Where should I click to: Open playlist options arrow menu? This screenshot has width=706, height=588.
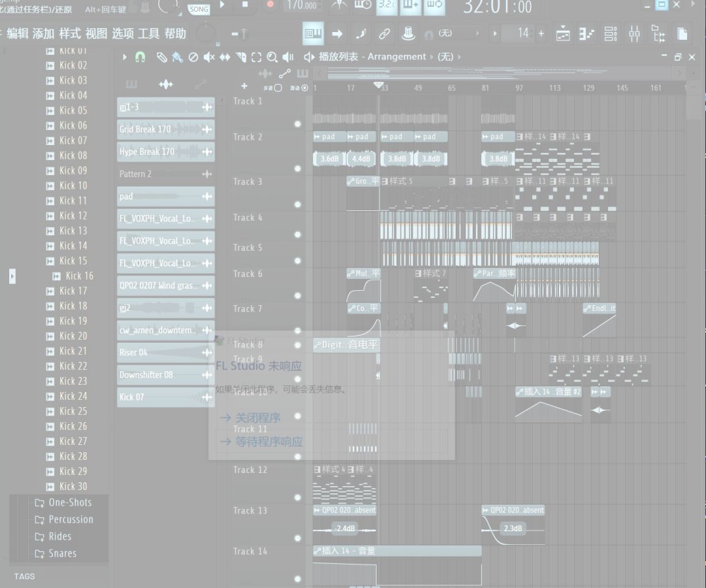[124, 57]
